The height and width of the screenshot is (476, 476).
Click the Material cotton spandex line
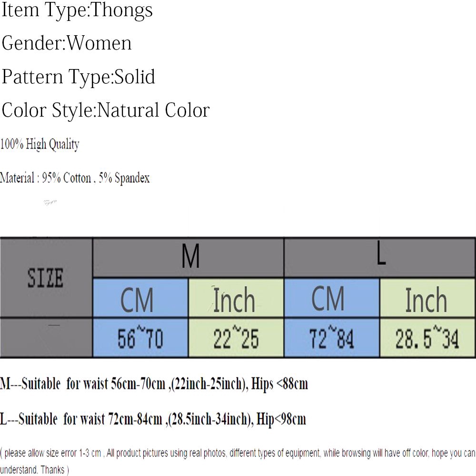tap(75, 178)
